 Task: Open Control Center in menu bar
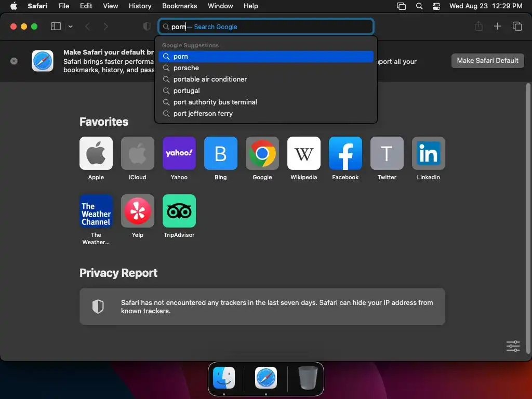[436, 6]
